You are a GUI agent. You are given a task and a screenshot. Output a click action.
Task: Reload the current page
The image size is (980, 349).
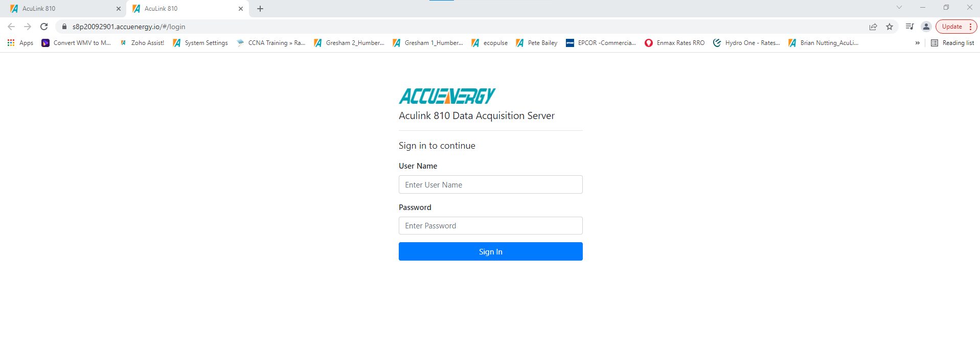coord(44,27)
